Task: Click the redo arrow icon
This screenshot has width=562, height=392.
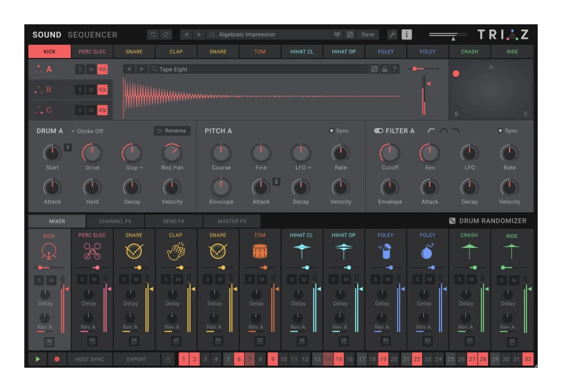Action: (166, 34)
